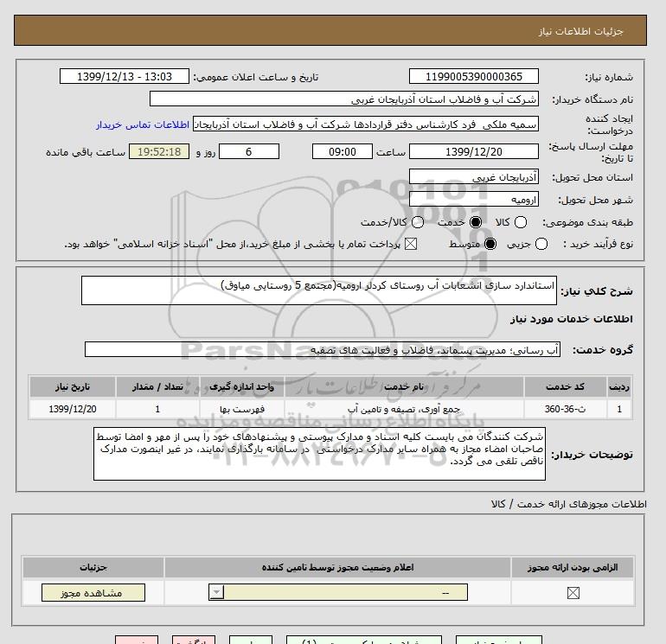The image size is (666, 644).
Task: Click the announcement date field 1399/12/13 - 13:03
Action: (125, 76)
